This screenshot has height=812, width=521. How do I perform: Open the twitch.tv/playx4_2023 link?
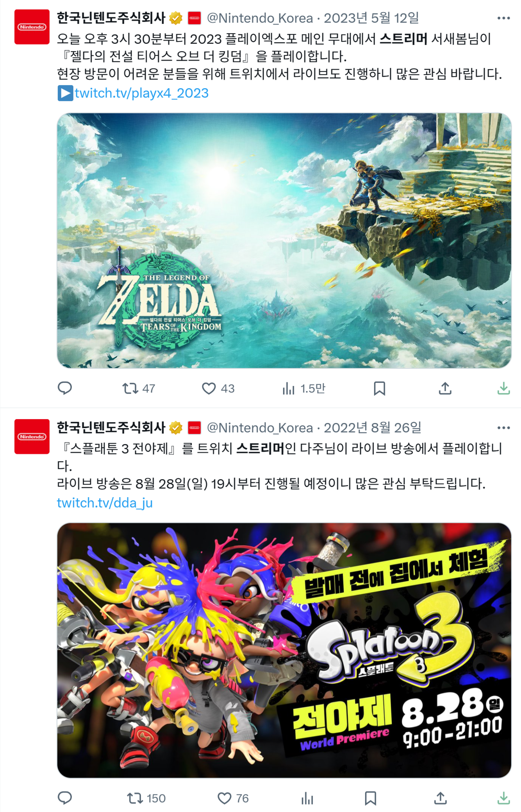click(x=141, y=93)
